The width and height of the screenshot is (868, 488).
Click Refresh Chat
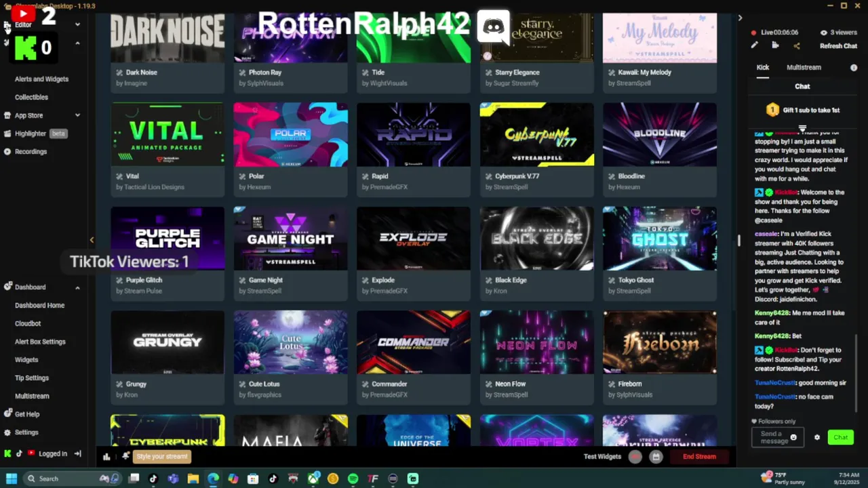click(x=838, y=46)
